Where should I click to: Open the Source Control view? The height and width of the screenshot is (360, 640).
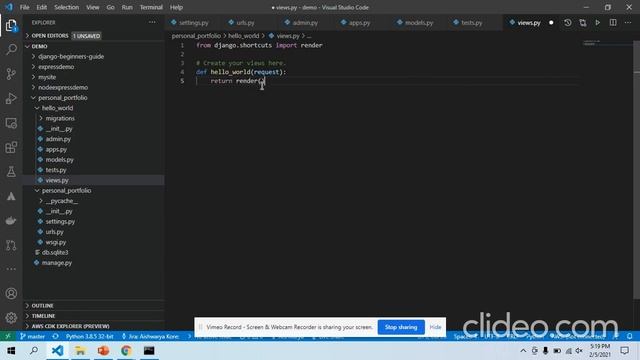11,74
